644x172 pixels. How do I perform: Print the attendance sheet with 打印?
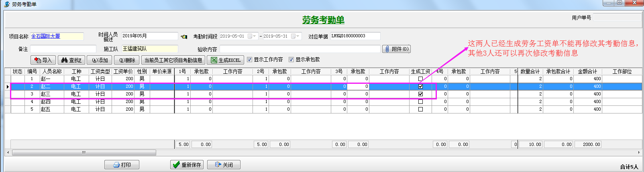[122, 165]
